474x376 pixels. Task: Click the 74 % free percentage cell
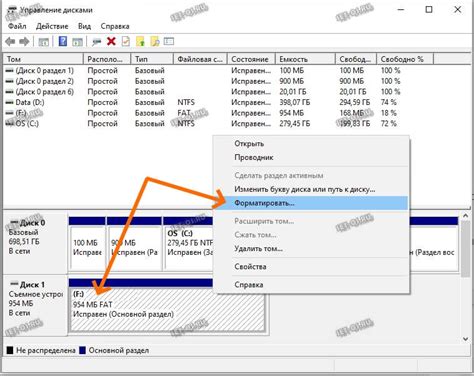[389, 102]
